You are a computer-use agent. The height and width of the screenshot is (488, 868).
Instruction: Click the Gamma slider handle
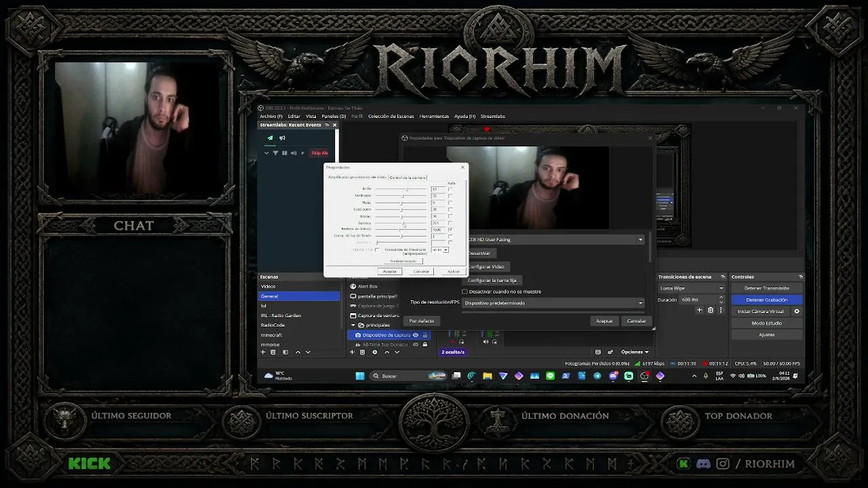404,223
